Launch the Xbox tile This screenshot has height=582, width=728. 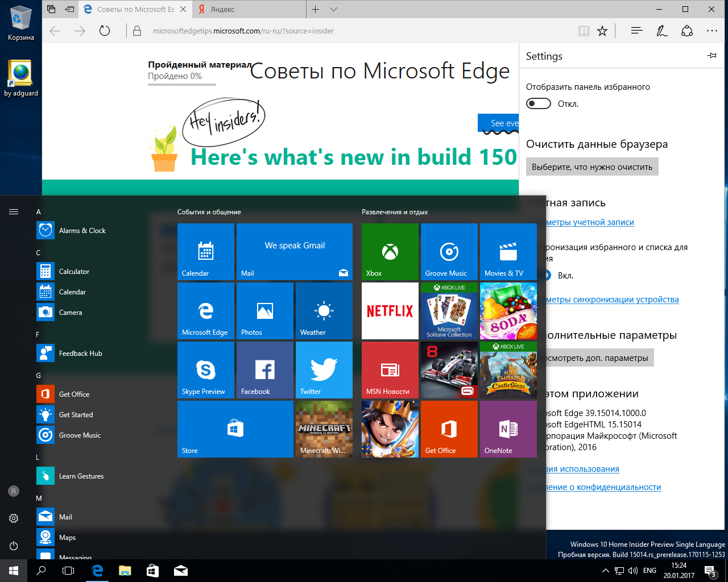390,252
